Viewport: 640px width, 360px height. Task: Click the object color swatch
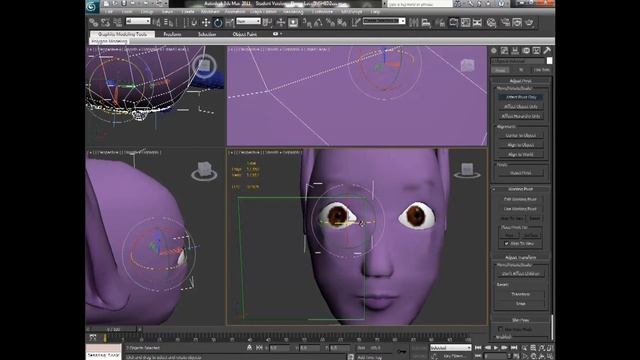pos(549,60)
